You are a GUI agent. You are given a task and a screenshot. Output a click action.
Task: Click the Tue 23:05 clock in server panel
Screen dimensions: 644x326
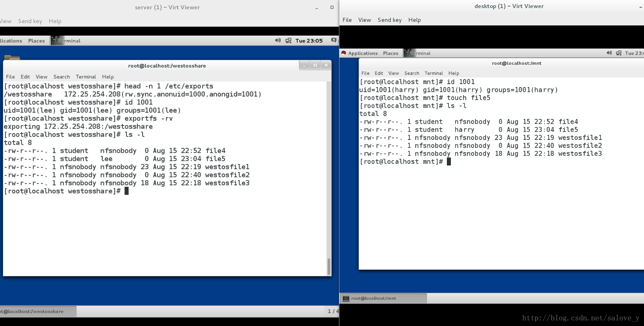(309, 40)
